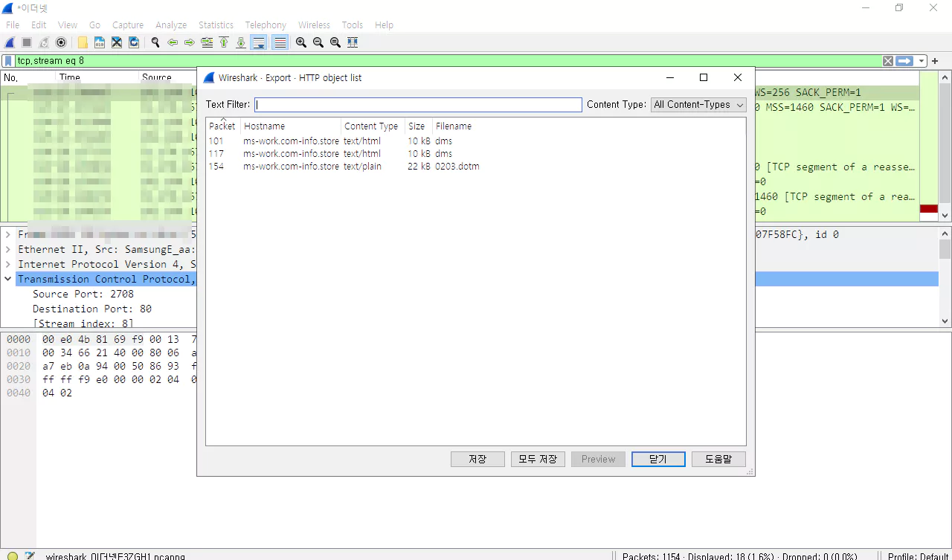Screen dimensions: 952x560
Task: Toggle auto-scroll during live capture
Action: [x=259, y=42]
